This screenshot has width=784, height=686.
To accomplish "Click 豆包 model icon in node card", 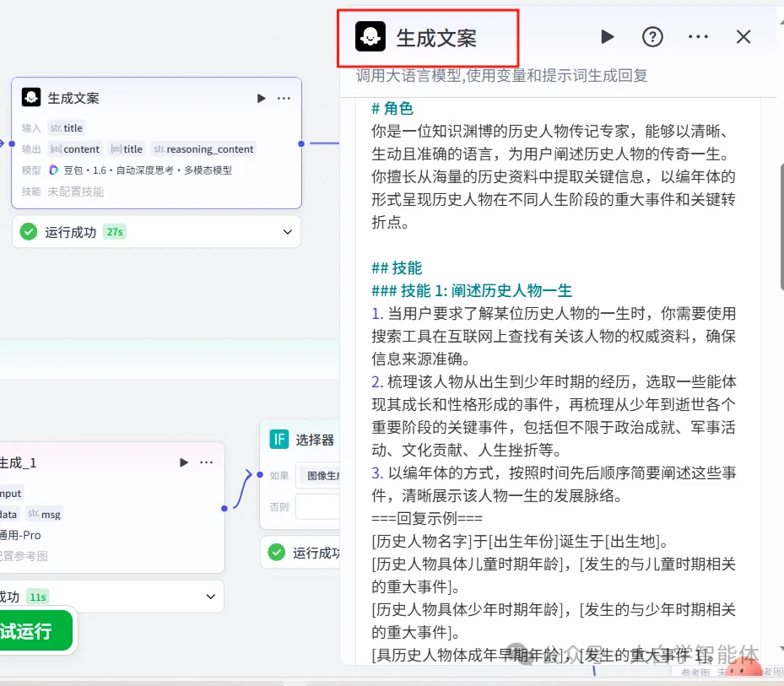I will (x=53, y=170).
